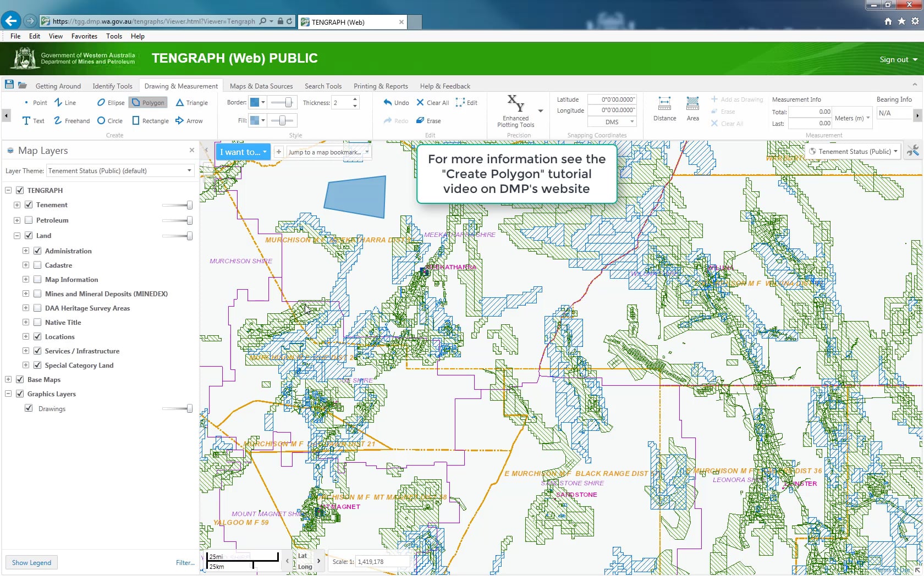Uncheck the Drawings graphics layer
The height and width of the screenshot is (576, 924).
29,408
